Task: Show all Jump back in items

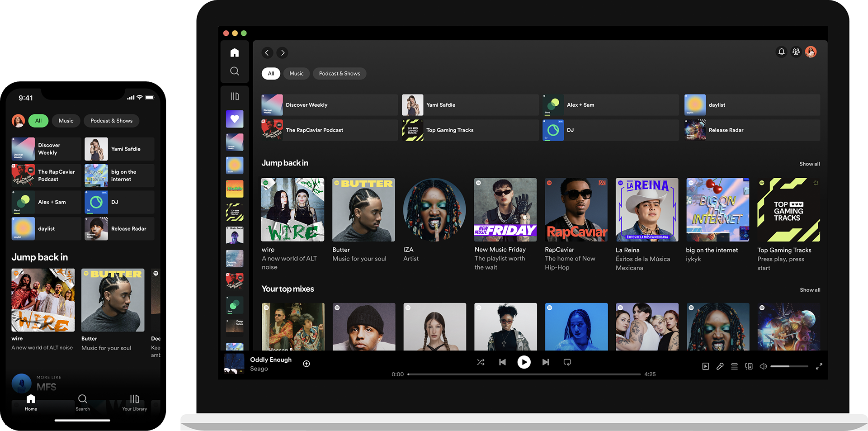Action: (809, 164)
